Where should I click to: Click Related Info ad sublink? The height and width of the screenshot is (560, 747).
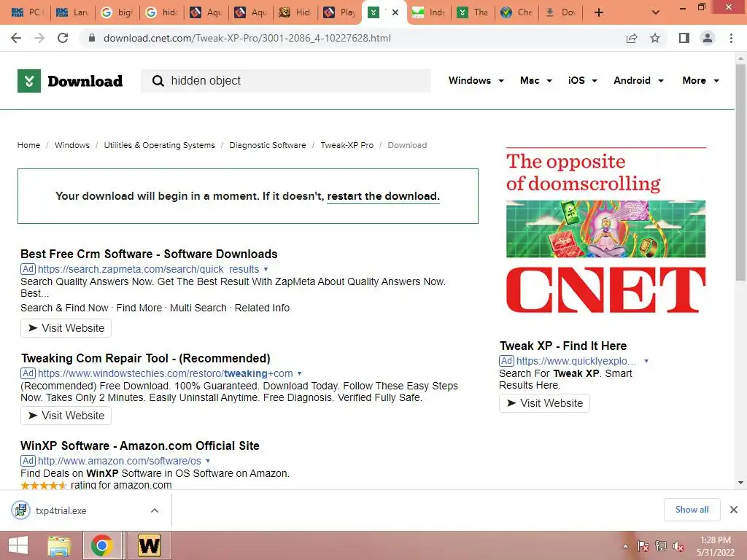[262, 308]
